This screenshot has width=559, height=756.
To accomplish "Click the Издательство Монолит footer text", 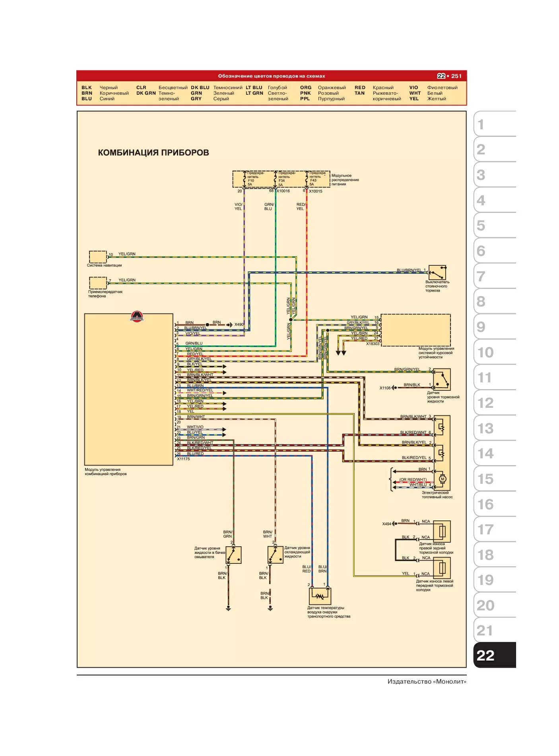I will [x=427, y=682].
